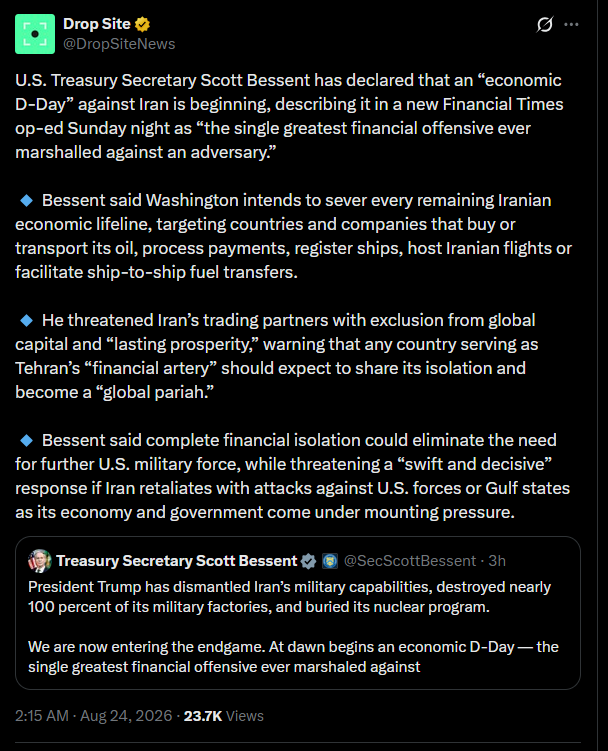
Task: Click Scott Bessent's avatar in the quoted post
Action: (40, 561)
